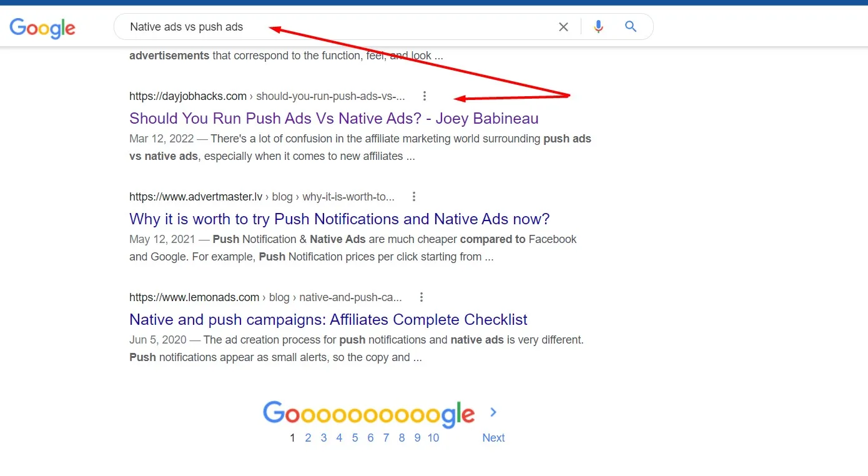Click the lemonads.com URL breadcrumb
The image size is (868, 476).
pos(265,297)
